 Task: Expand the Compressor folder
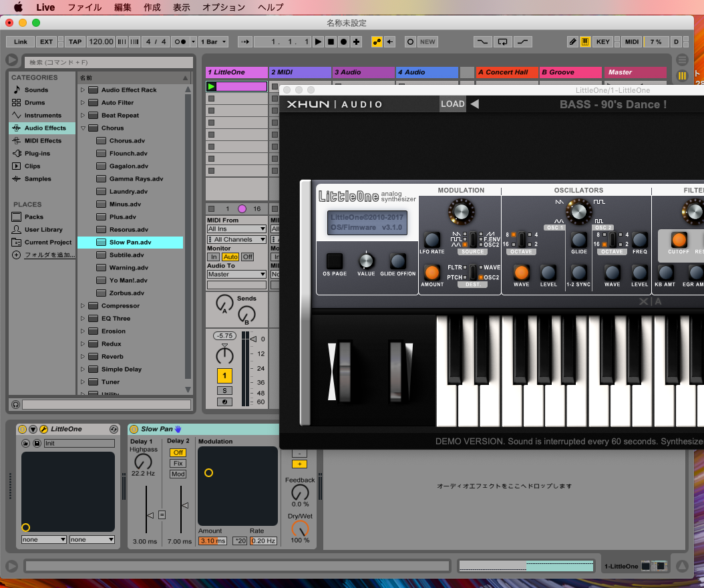pyautogui.click(x=83, y=306)
